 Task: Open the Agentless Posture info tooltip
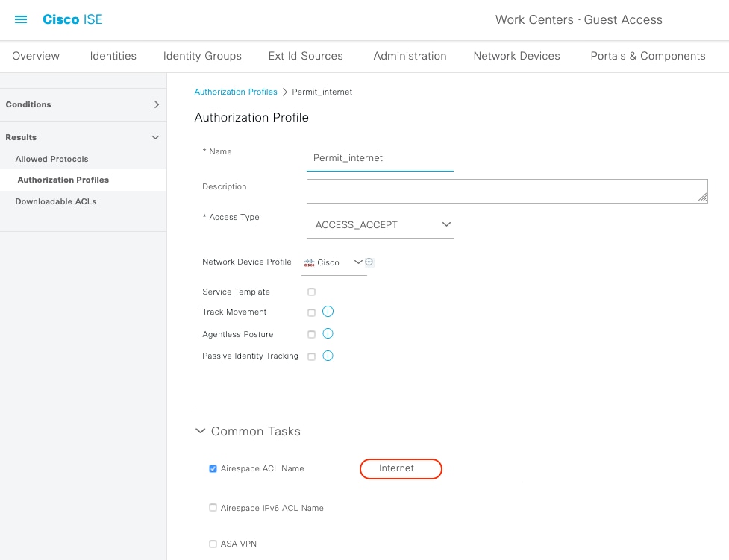pos(328,333)
